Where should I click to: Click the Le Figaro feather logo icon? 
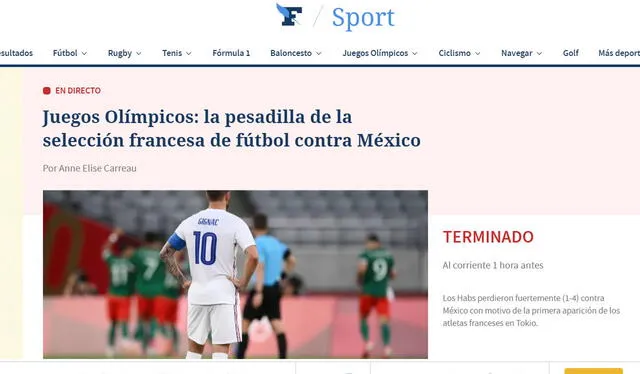point(289,15)
